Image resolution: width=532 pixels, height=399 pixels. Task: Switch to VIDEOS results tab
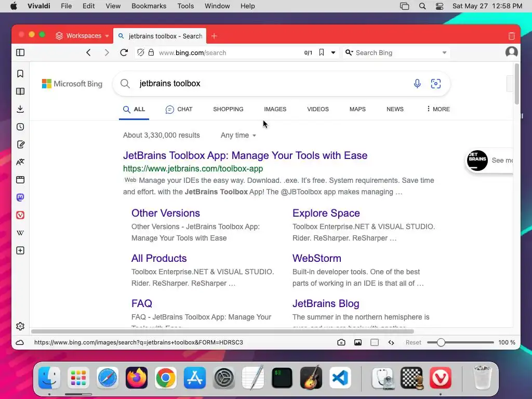[x=318, y=109]
